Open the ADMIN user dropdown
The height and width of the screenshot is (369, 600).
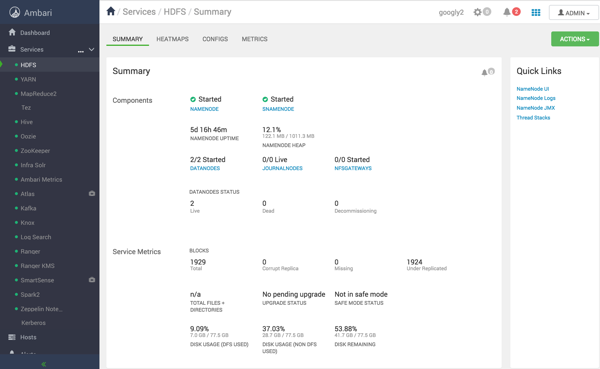(x=573, y=13)
